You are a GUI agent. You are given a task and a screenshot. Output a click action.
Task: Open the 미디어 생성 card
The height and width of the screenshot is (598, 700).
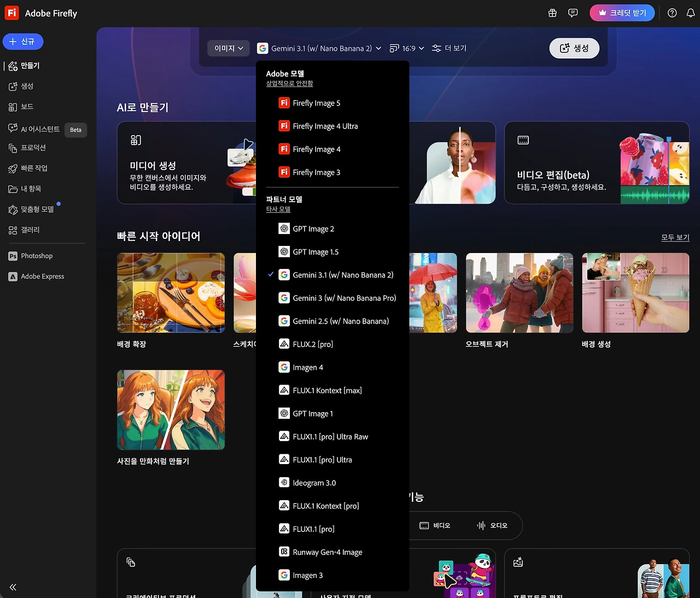pyautogui.click(x=186, y=163)
